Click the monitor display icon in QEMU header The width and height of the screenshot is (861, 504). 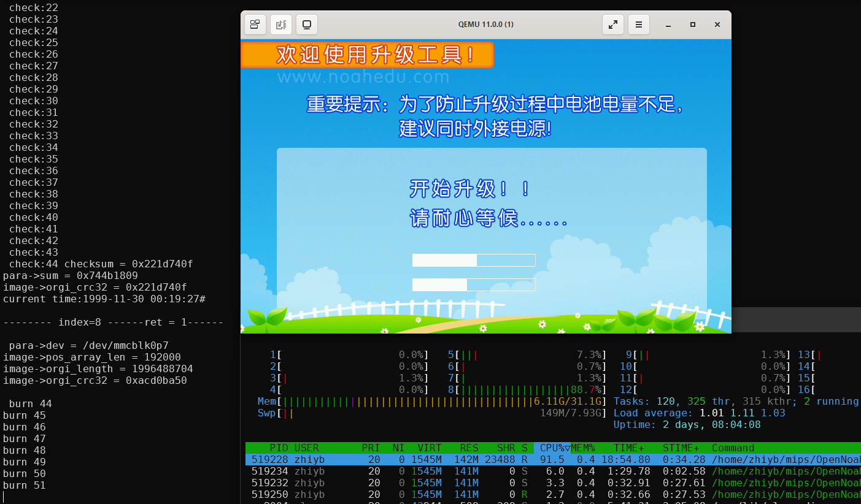(x=307, y=25)
